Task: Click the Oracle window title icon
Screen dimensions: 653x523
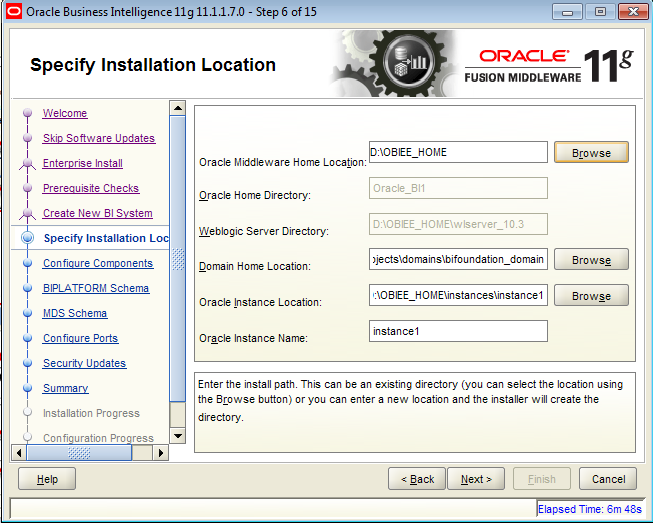Action: click(x=14, y=11)
